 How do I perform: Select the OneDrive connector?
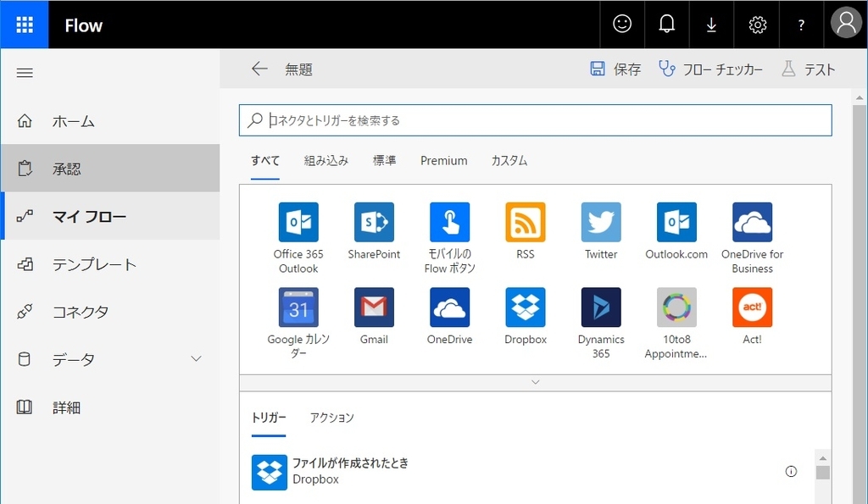(x=449, y=317)
